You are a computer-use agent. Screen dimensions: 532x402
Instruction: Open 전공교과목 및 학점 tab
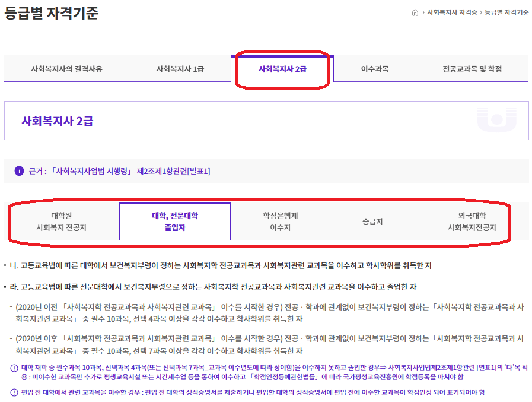point(472,69)
